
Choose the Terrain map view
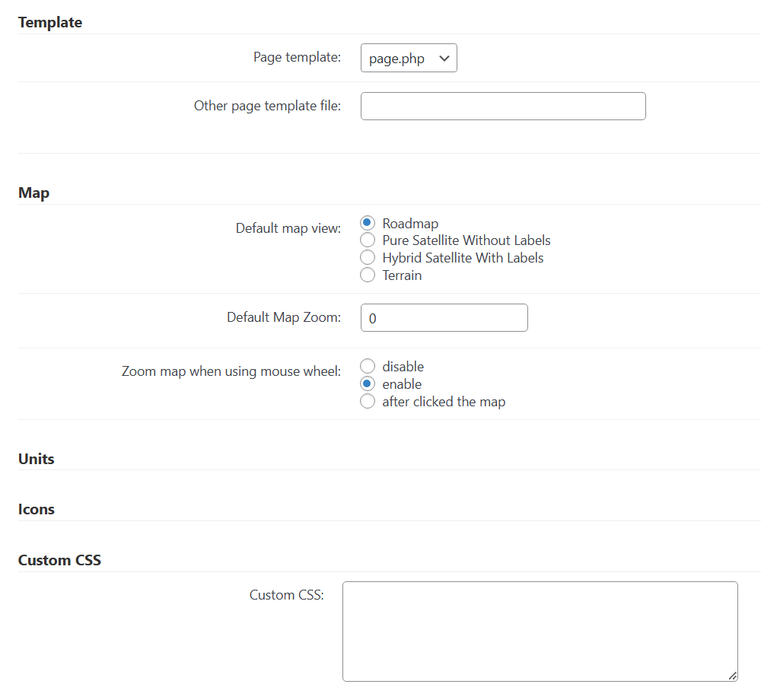[x=368, y=275]
